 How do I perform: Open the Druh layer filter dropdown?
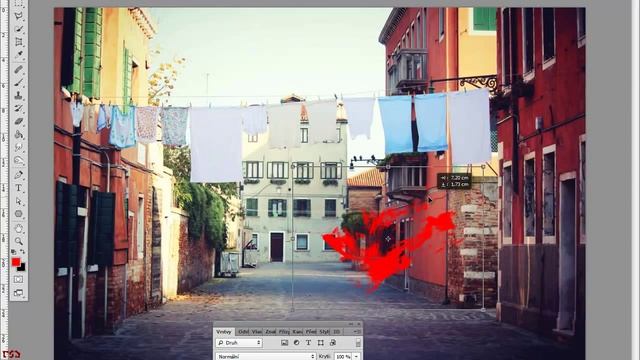(x=239, y=343)
